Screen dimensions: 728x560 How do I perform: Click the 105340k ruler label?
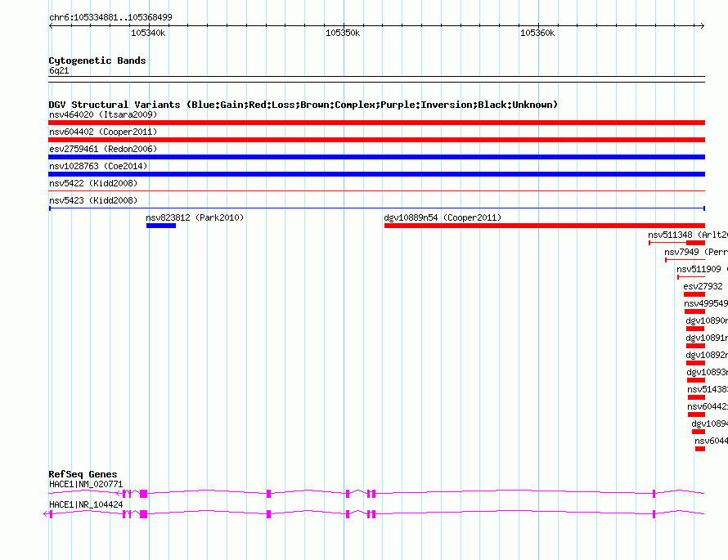click(x=148, y=33)
